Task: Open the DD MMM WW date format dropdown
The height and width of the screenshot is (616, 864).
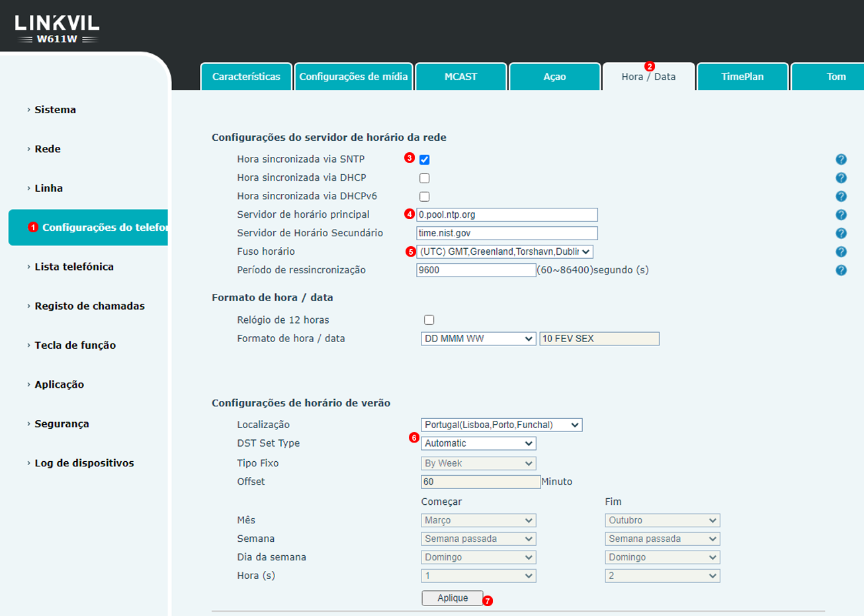Action: click(478, 339)
